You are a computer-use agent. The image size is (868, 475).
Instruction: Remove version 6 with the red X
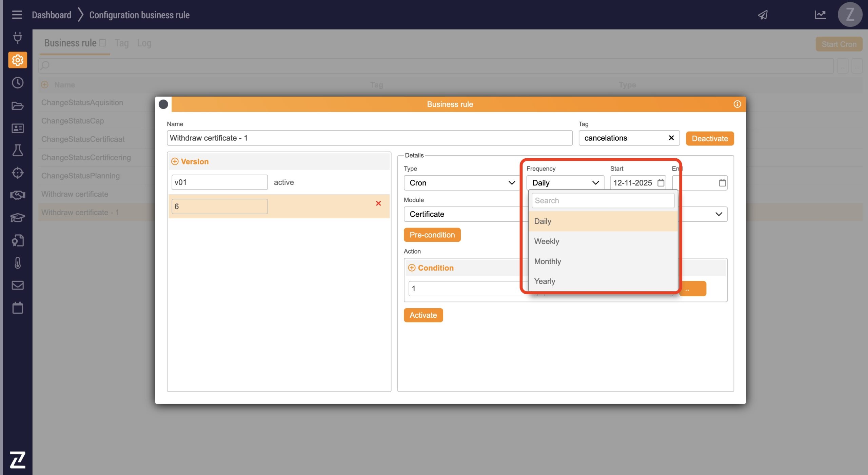[x=378, y=203]
